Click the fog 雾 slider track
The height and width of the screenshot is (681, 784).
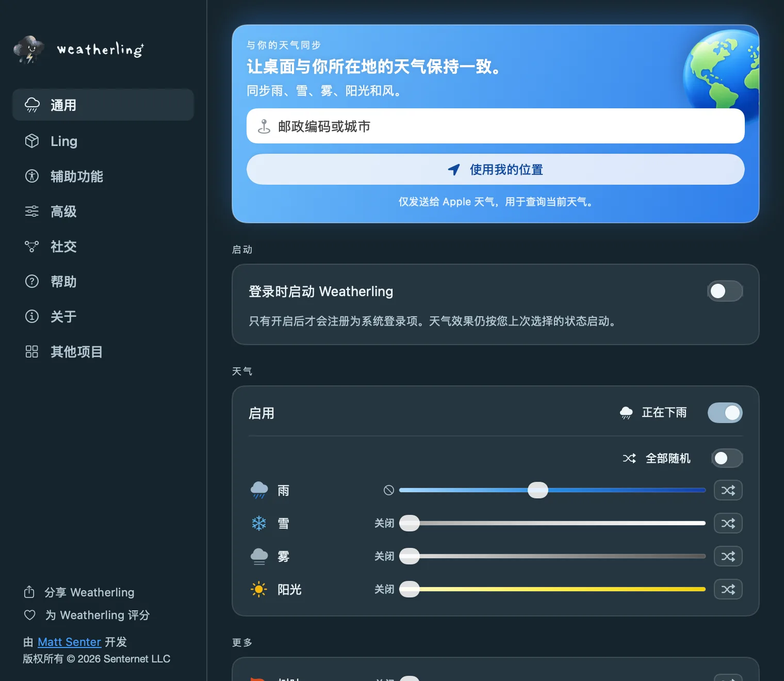[x=552, y=556]
